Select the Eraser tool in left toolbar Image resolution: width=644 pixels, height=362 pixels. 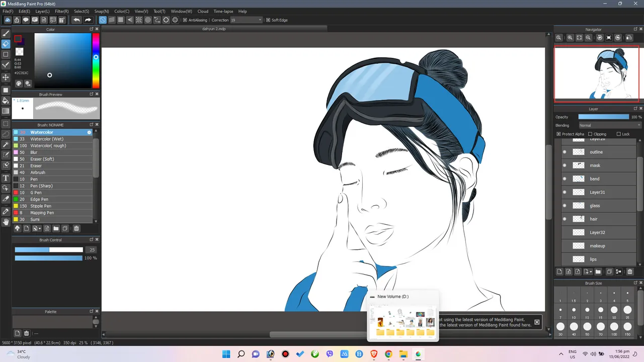(6, 44)
